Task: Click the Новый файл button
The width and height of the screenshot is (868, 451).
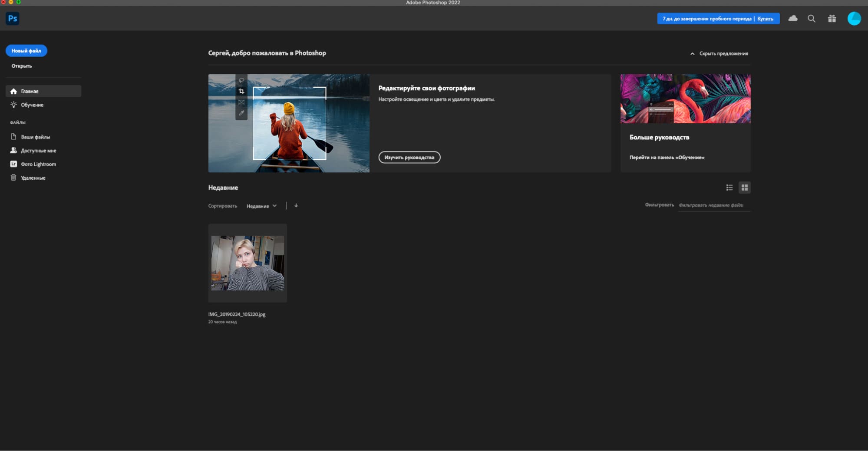Action: (x=26, y=51)
